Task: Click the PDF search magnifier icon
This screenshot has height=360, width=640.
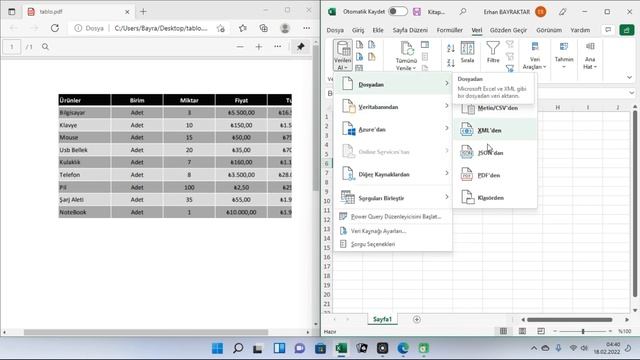Action: [45, 47]
